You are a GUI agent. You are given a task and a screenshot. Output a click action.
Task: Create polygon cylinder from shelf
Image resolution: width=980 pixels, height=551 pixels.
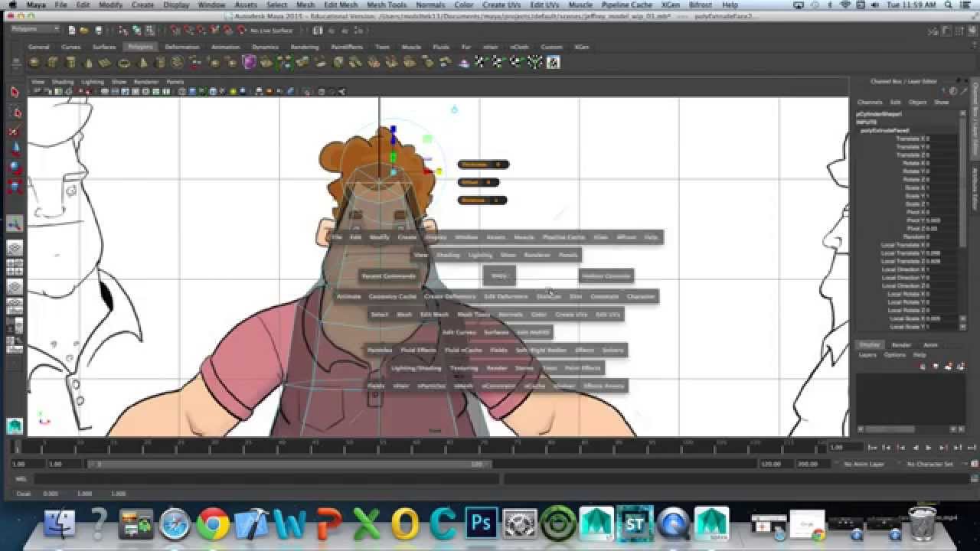tap(70, 62)
